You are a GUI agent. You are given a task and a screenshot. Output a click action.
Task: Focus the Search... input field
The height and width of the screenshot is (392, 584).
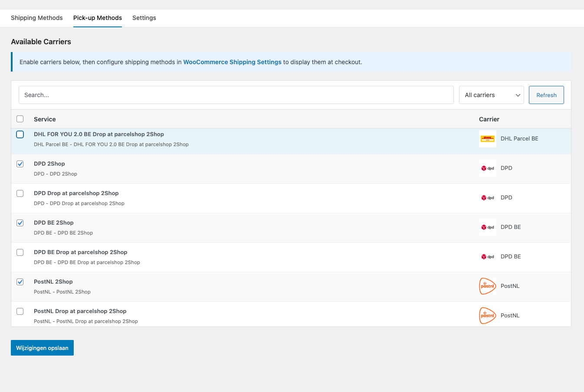coord(236,95)
